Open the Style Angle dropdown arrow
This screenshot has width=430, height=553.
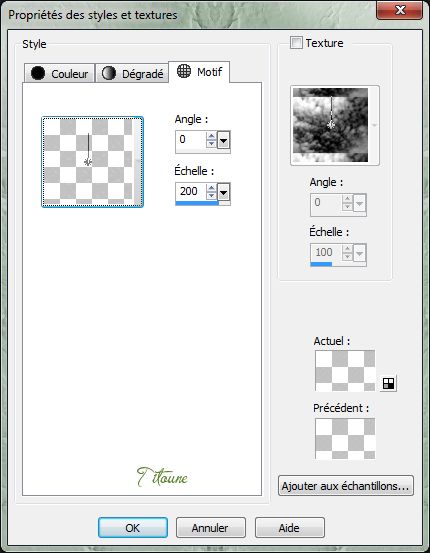pos(224,141)
